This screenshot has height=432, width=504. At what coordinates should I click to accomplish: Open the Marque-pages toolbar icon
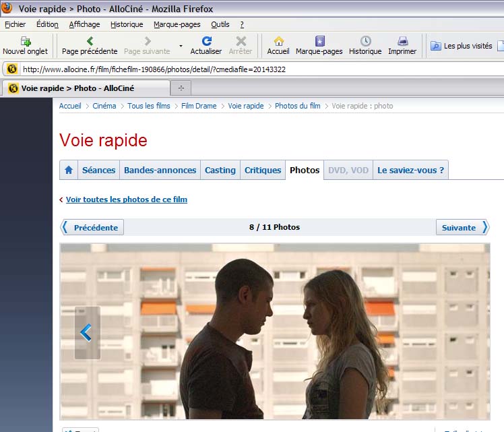[x=319, y=46]
